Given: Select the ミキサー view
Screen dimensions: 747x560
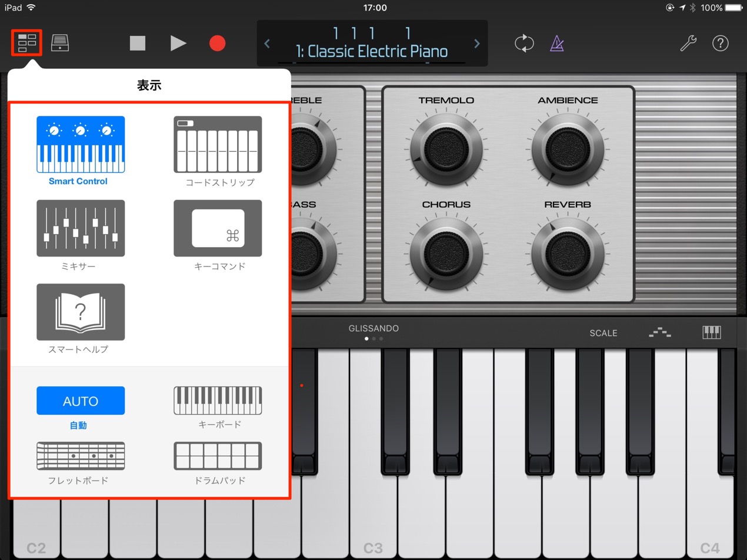Looking at the screenshot, I should (81, 235).
